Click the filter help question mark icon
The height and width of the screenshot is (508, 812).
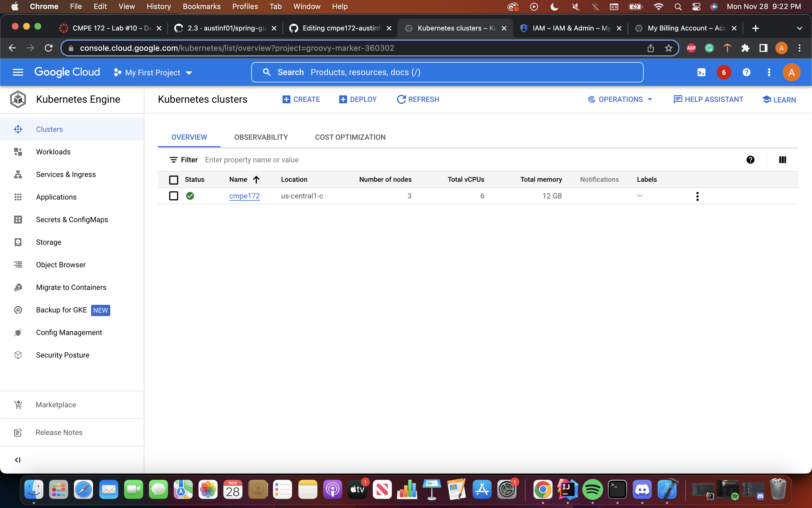(x=751, y=160)
